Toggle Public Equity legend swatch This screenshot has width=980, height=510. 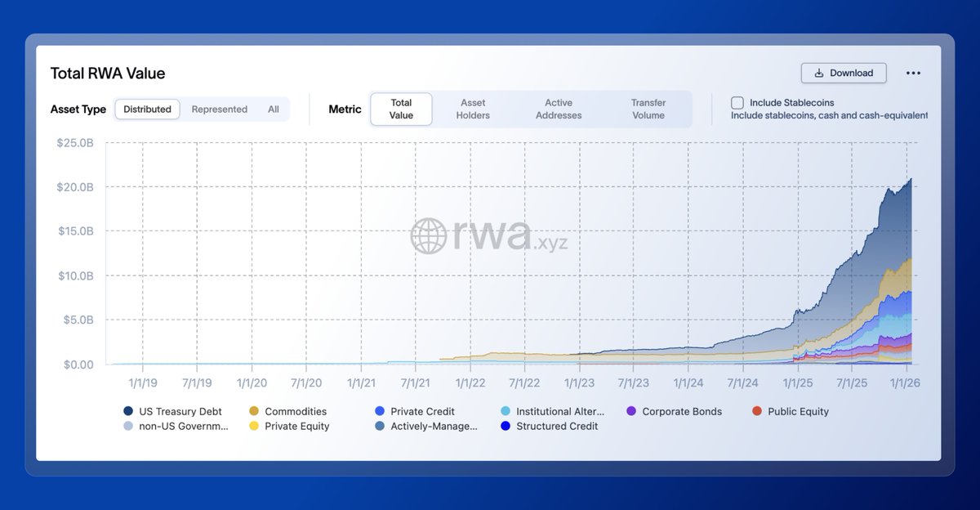pos(757,411)
